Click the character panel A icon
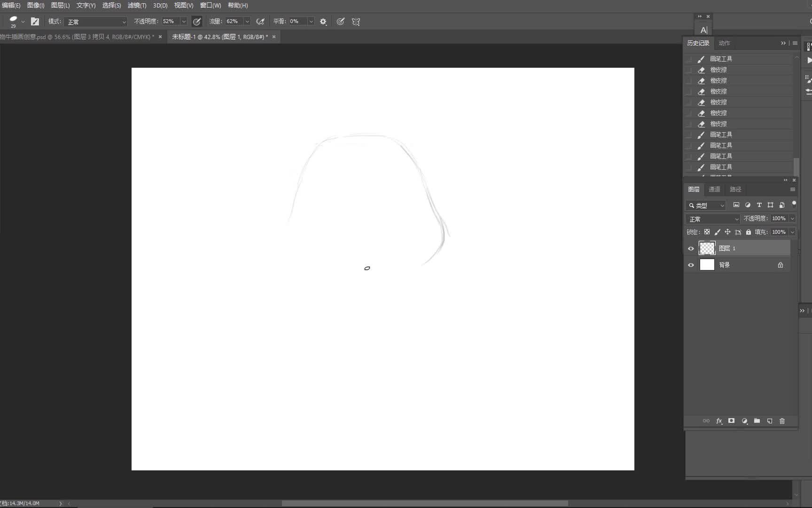Image resolution: width=812 pixels, height=508 pixels. coord(703,30)
